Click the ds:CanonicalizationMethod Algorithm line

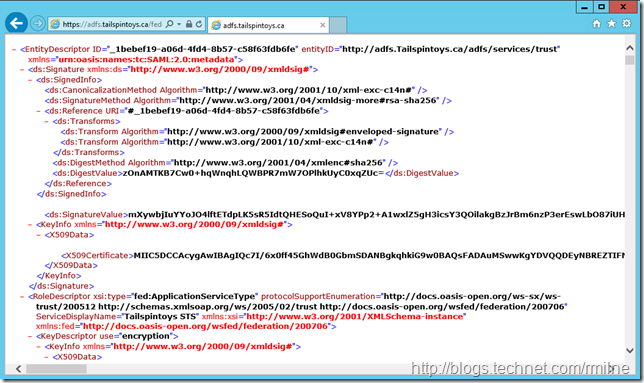[236, 90]
